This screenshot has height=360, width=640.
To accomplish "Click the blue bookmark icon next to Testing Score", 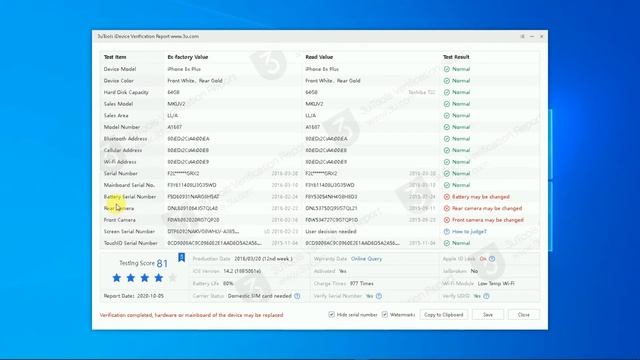I will click(182, 257).
